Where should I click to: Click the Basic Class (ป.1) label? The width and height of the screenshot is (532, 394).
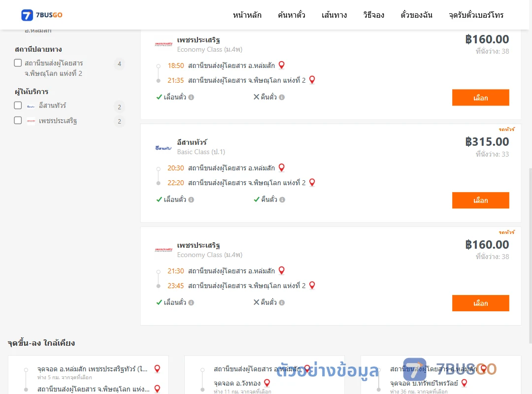201,152
